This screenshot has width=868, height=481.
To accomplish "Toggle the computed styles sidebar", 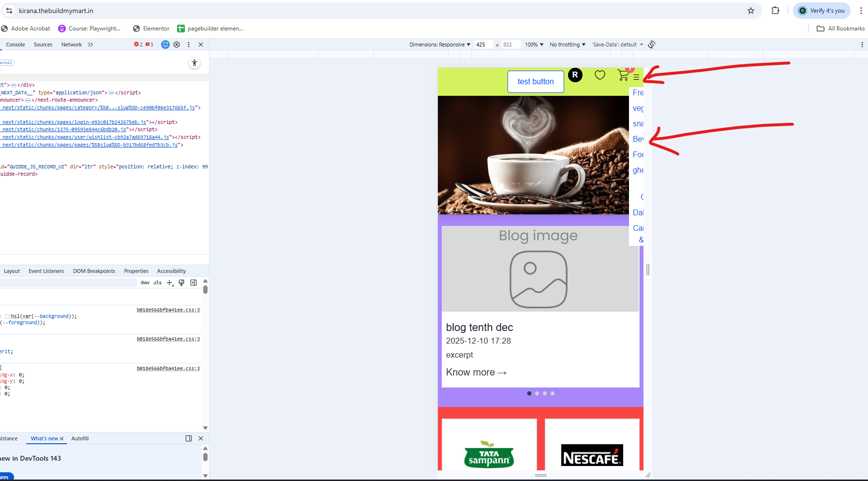I will [194, 283].
